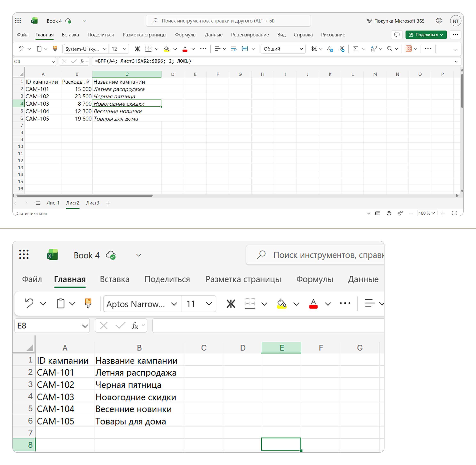Click the AutoSum sigma icon
This screenshot has width=476, height=465.
(x=356, y=49)
